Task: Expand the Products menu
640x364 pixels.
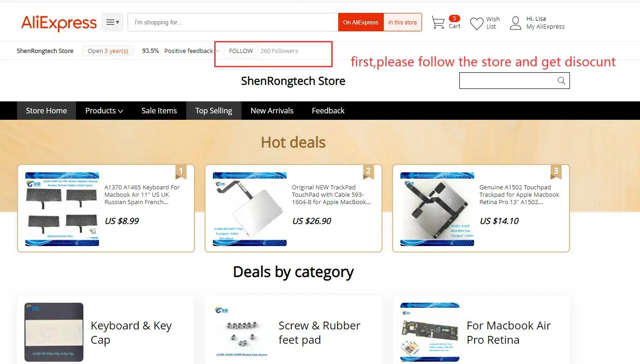Action: point(104,111)
